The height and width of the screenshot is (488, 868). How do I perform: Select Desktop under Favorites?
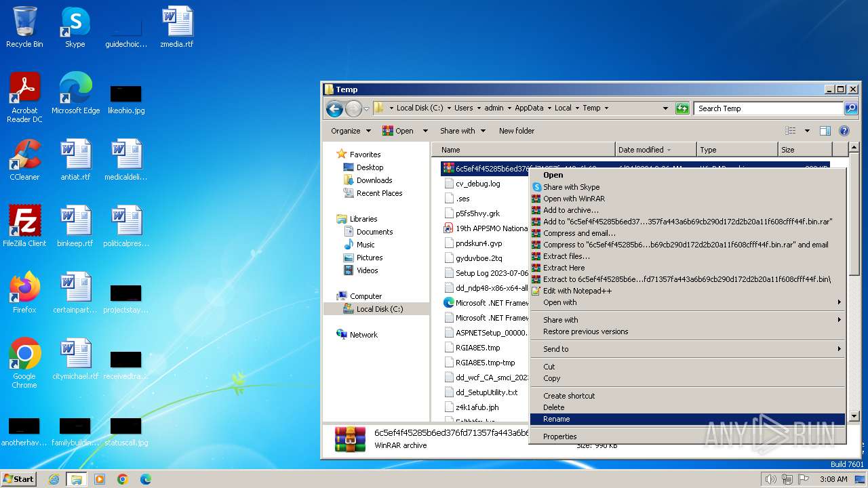pos(370,167)
